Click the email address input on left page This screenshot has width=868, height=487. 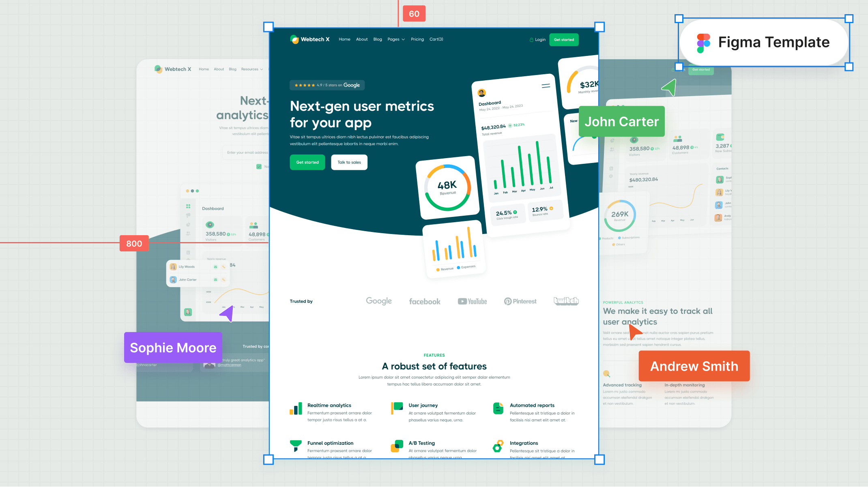tap(246, 152)
